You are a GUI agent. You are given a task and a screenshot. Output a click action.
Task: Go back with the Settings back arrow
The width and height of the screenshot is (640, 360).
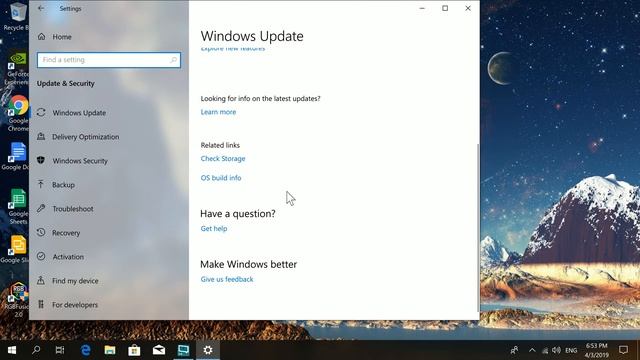[x=41, y=8]
